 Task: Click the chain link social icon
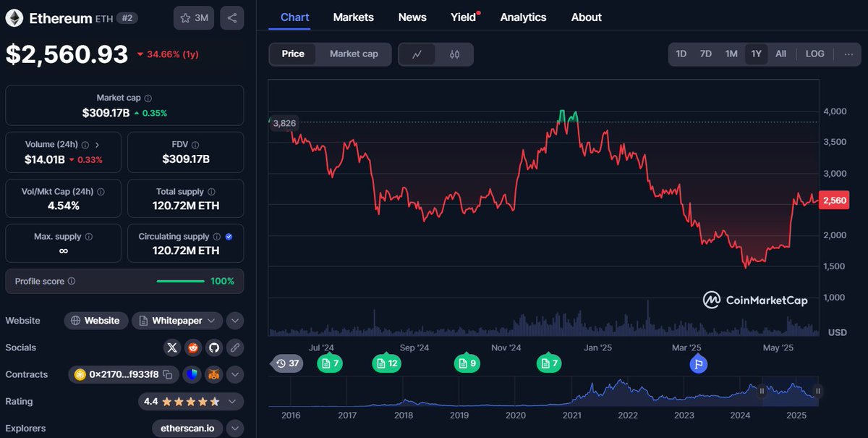pyautogui.click(x=234, y=348)
